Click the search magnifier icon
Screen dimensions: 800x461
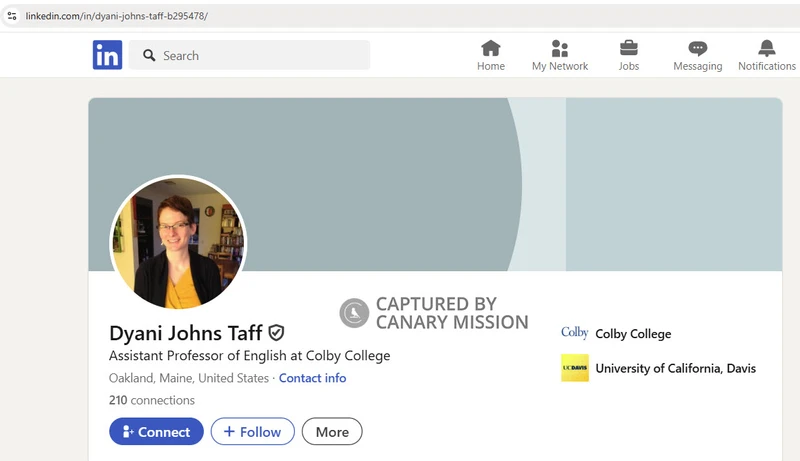pos(149,55)
